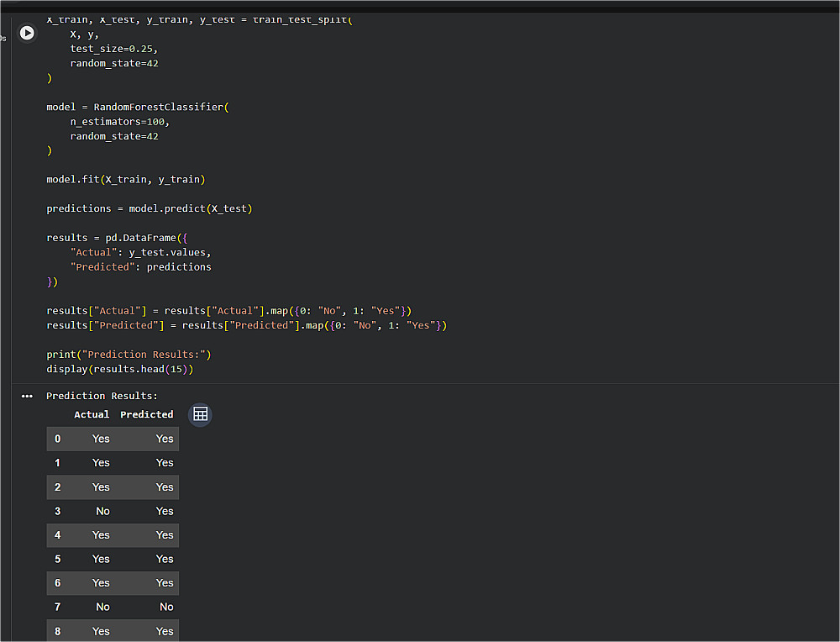Convert dataframe to interactive table
840x642 pixels.
tap(201, 414)
